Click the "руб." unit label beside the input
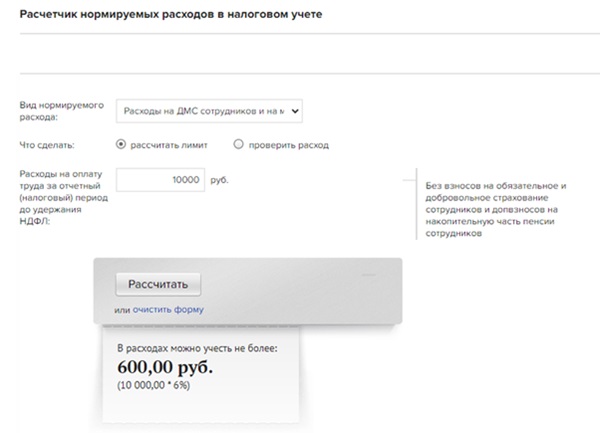600x433 pixels. 220,181
